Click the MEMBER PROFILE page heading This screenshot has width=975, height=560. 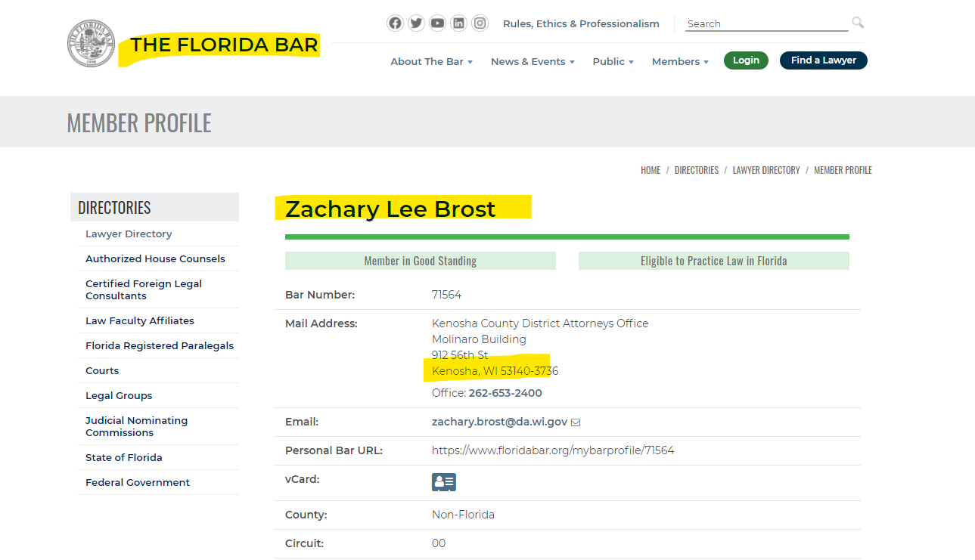(139, 122)
